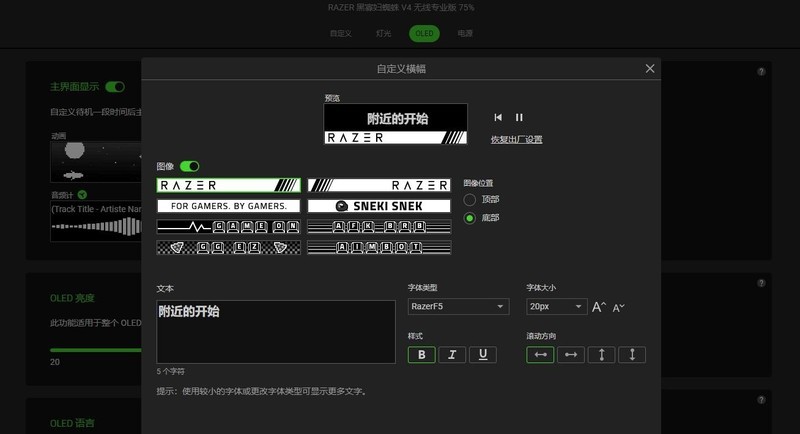Open 字体类型 dropdown showing RazerF5
800x434 pixels.
458,307
